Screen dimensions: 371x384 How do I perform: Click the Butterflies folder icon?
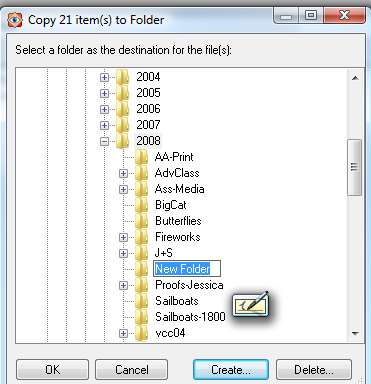click(142, 221)
